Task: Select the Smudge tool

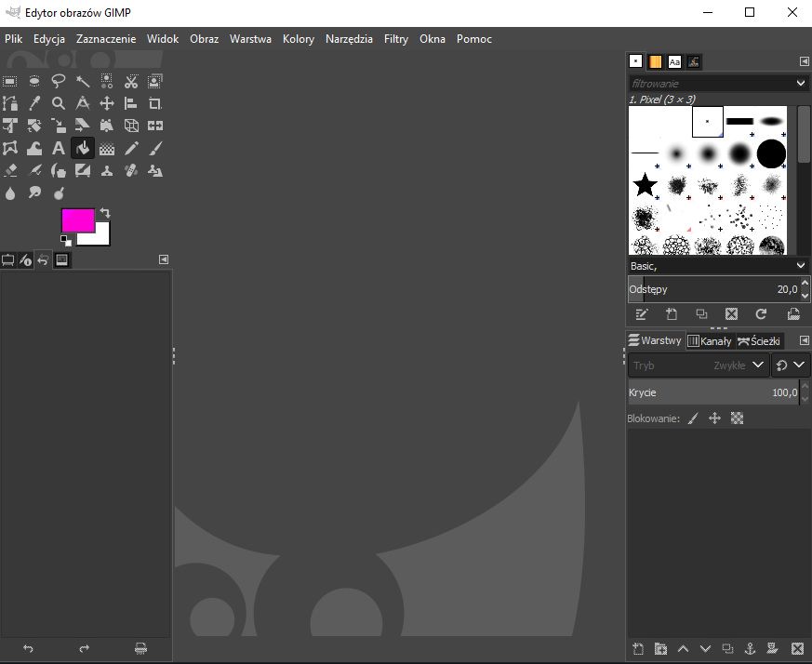Action: pos(34,193)
